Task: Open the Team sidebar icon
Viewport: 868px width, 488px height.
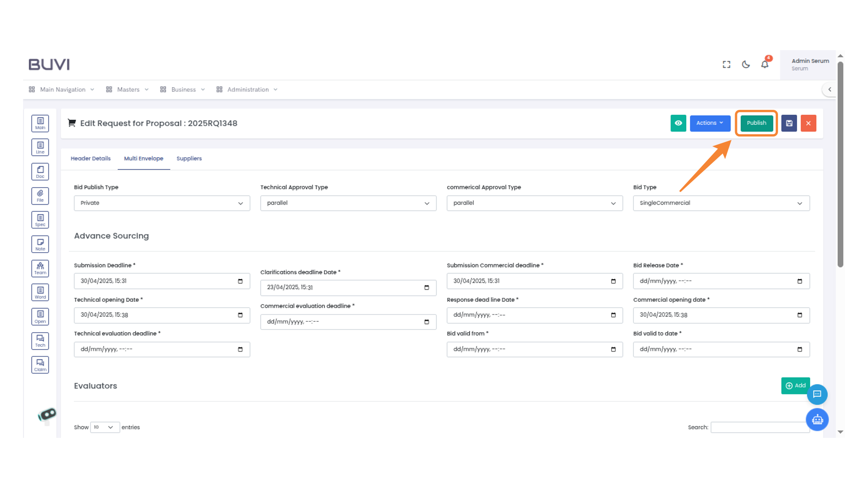Action: click(x=40, y=268)
